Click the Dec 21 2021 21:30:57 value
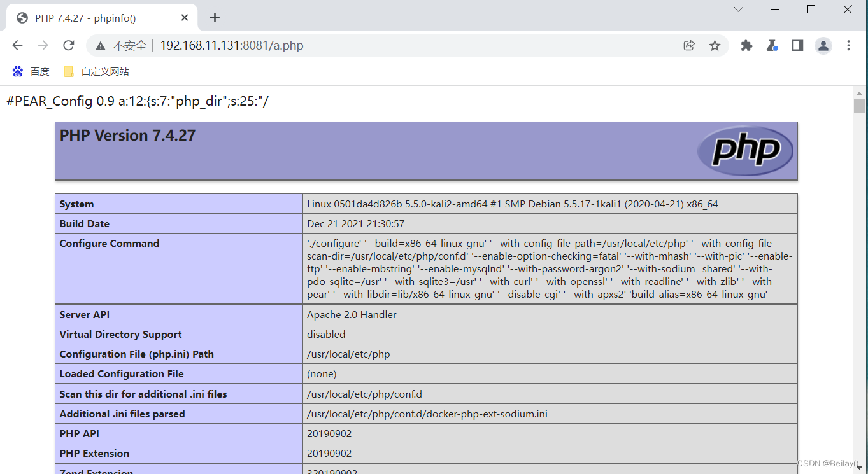 [x=355, y=224]
